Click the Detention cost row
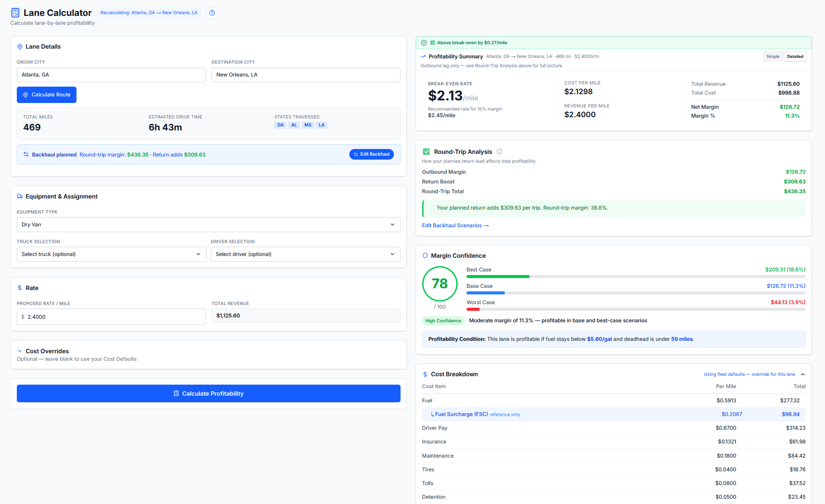Screen dimensions: 825x504 point(614,497)
